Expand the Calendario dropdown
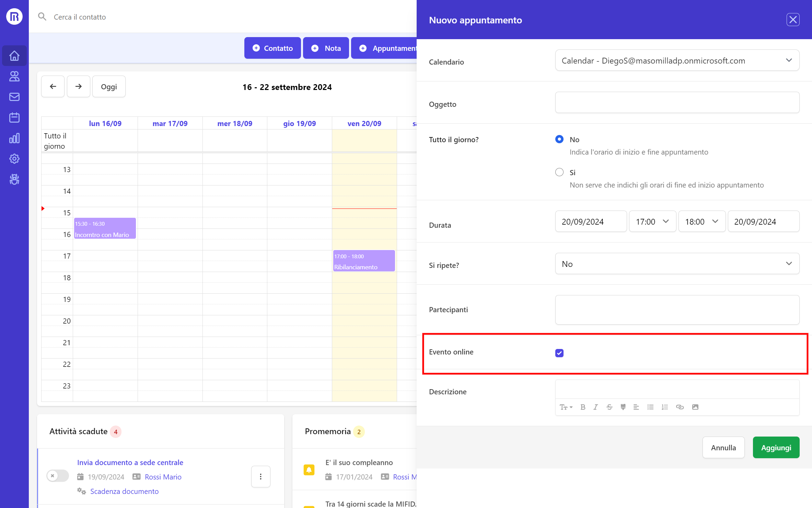812x508 pixels. click(677, 60)
